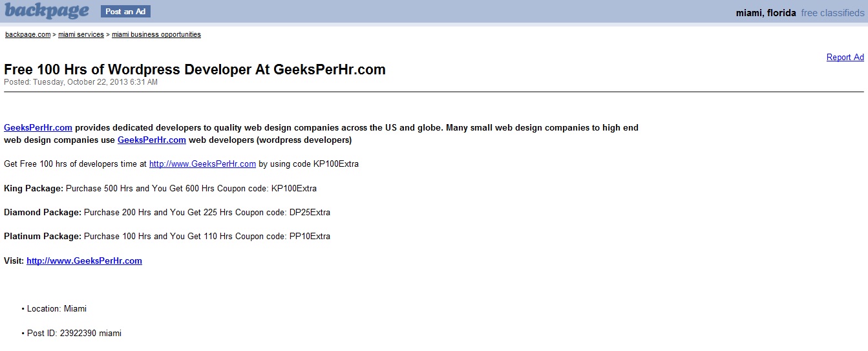Open the GeeksPerHr.com link starting the paragraph
Screen dimensions: 868x351
coord(38,128)
